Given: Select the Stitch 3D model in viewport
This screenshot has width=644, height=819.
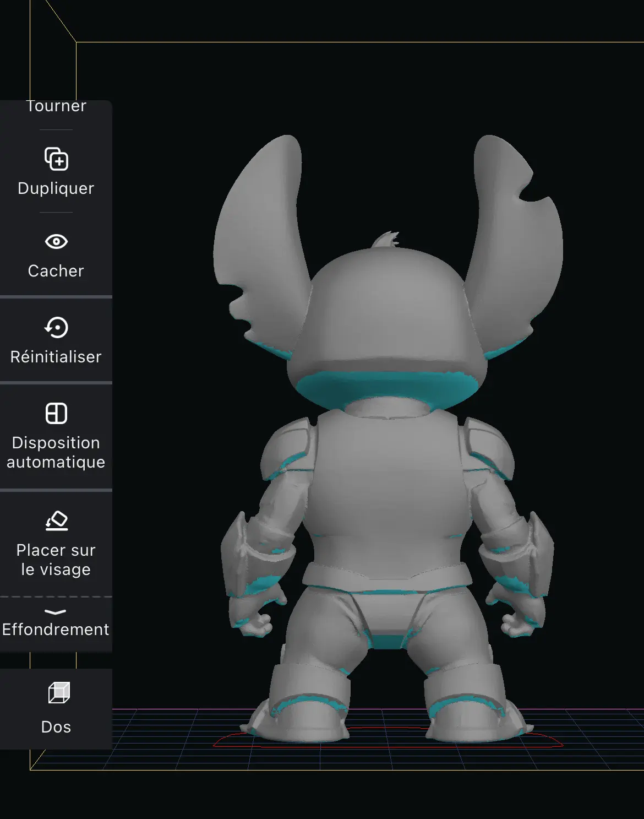Looking at the screenshot, I should [x=387, y=438].
